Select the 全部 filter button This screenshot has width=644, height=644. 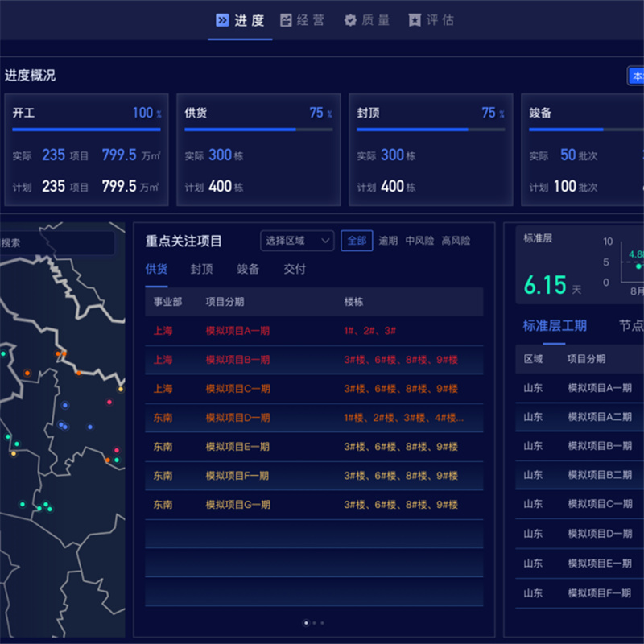tap(357, 241)
